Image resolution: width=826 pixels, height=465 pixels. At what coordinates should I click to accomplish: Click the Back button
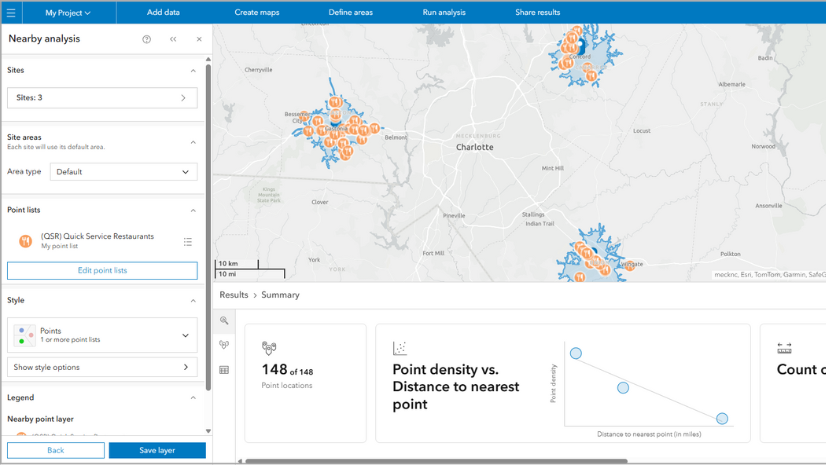(56, 450)
